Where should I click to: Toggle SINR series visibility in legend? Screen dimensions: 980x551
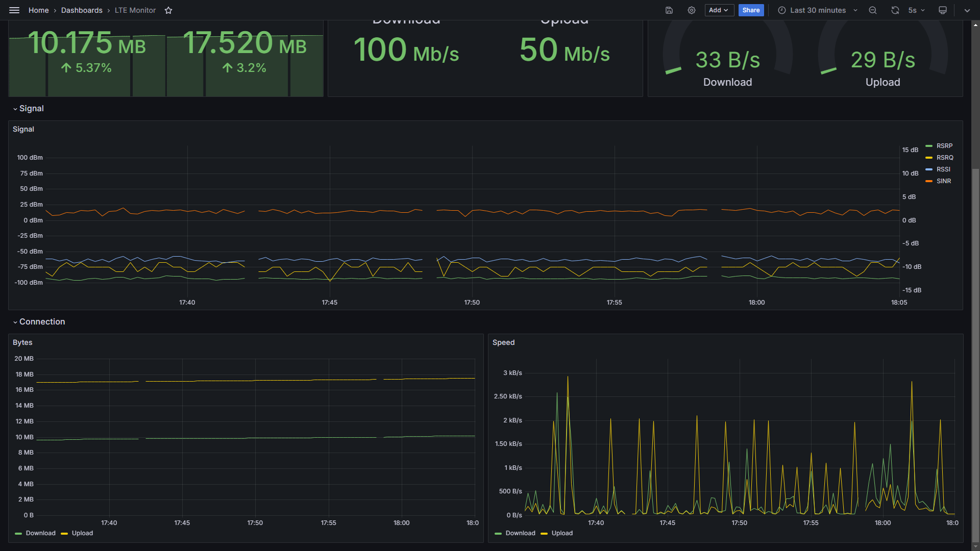click(x=943, y=181)
